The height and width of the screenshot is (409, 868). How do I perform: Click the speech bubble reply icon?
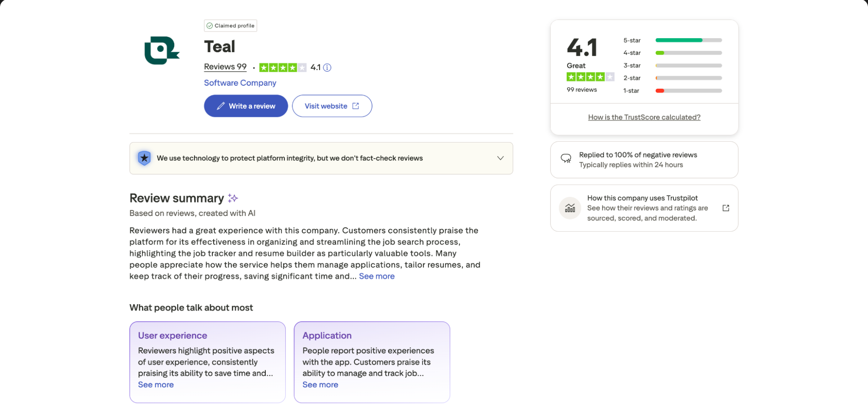pos(566,159)
